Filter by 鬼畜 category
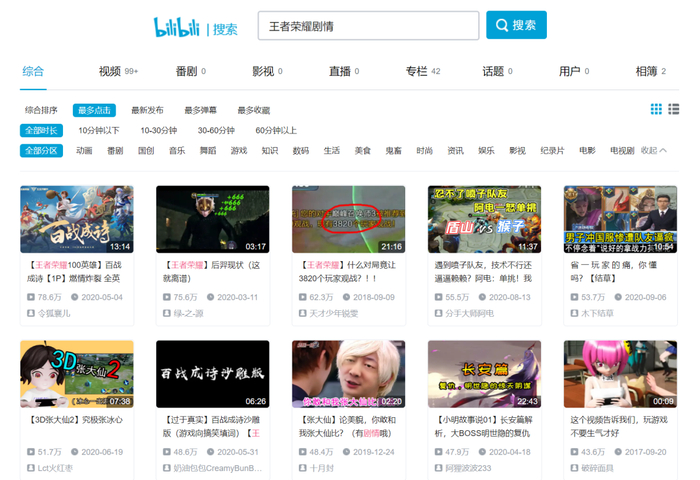 [x=393, y=150]
